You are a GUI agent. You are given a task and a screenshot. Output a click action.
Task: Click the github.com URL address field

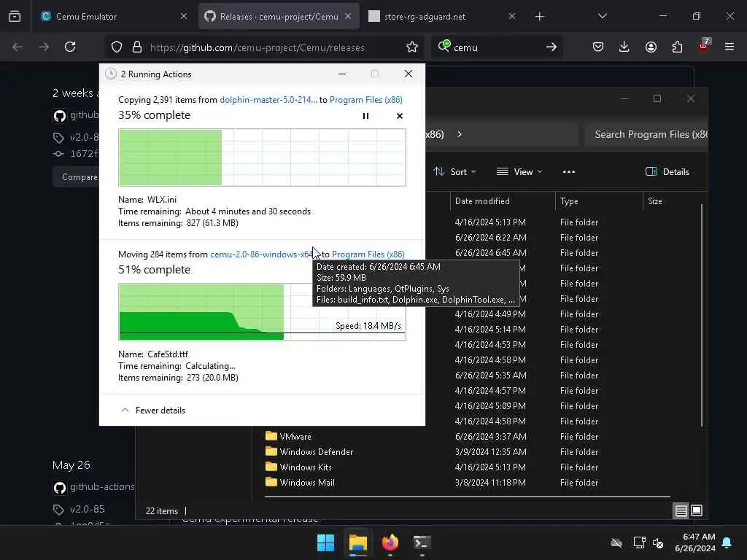point(258,47)
